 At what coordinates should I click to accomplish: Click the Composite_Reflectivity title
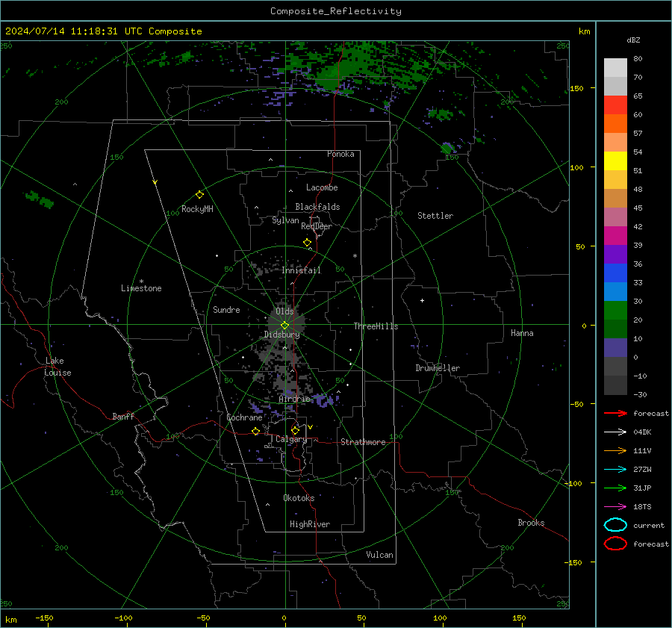[x=336, y=11]
